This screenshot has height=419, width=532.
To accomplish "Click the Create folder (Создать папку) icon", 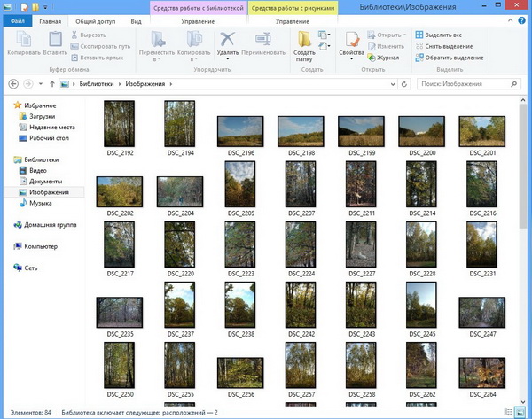I will pyautogui.click(x=304, y=41).
